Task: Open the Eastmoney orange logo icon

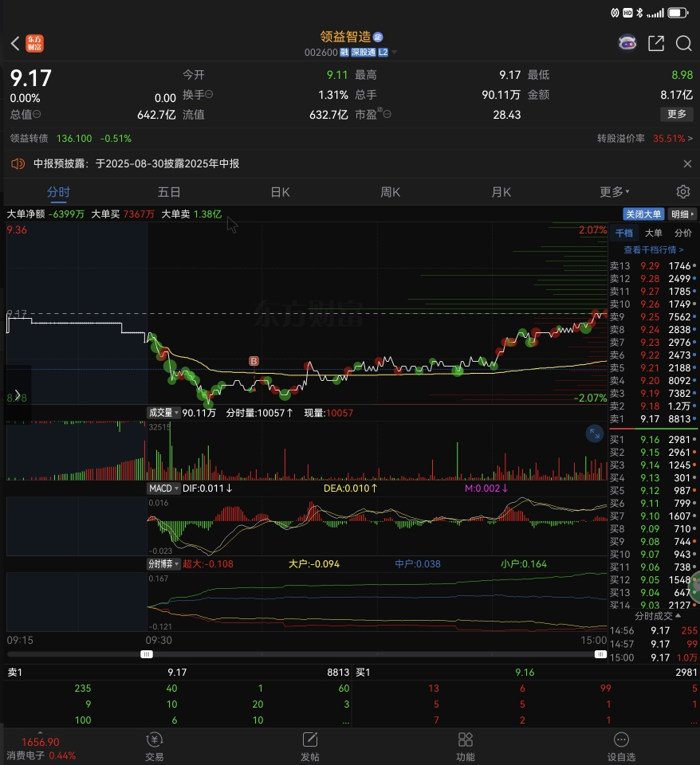Action: 34,43
